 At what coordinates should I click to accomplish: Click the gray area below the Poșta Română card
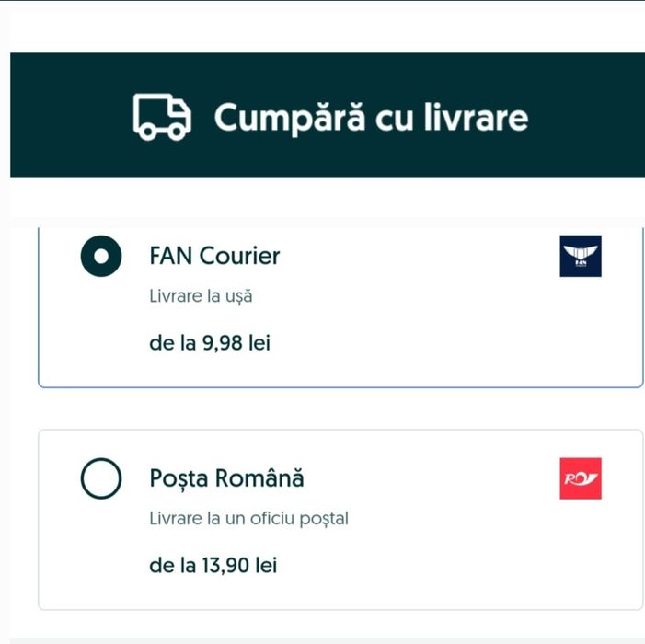tap(322, 639)
